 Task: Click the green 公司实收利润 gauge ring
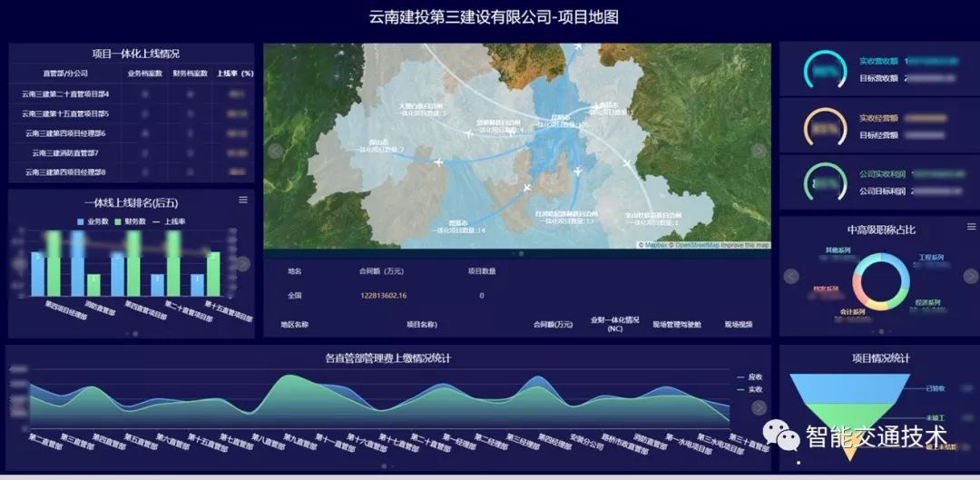[825, 182]
